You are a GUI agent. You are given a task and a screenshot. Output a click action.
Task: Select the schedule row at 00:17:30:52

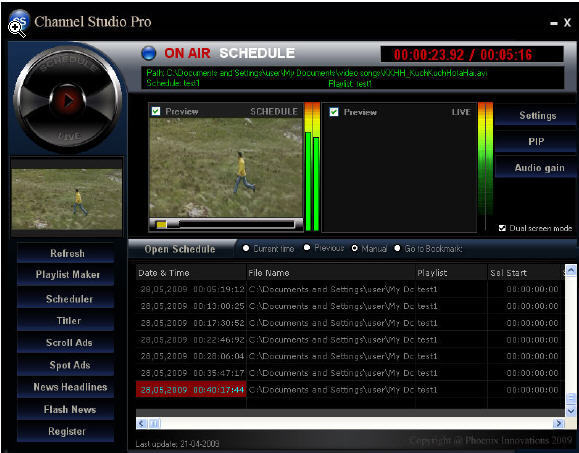[x=349, y=323]
